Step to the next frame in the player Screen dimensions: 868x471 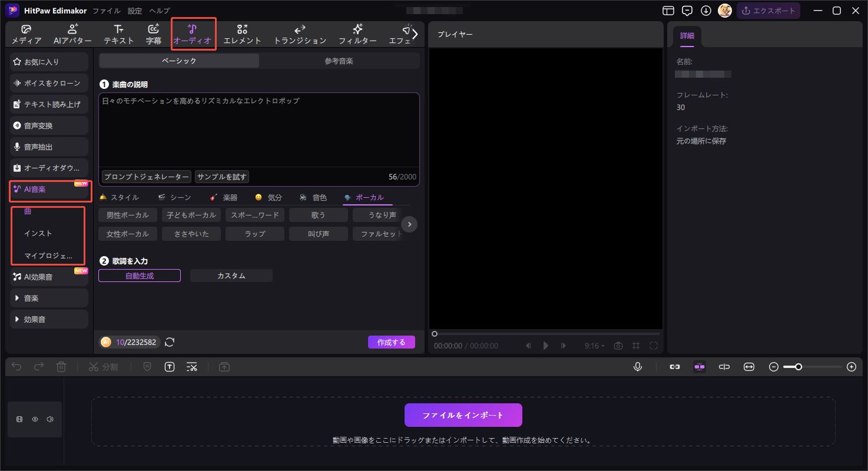[x=564, y=346]
